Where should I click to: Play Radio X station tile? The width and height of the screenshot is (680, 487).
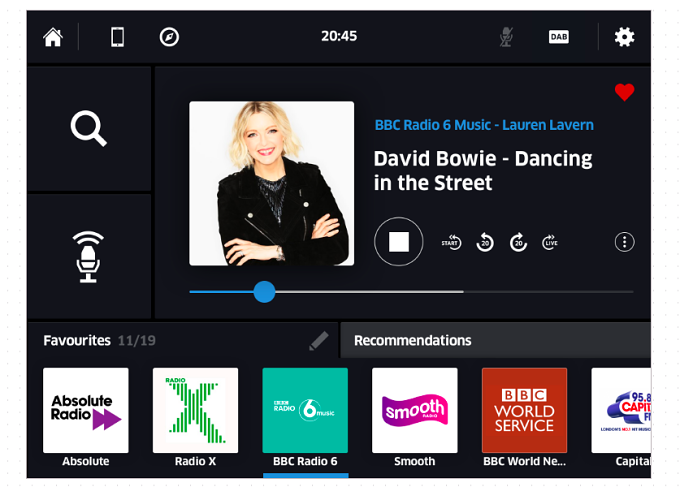[x=195, y=410]
